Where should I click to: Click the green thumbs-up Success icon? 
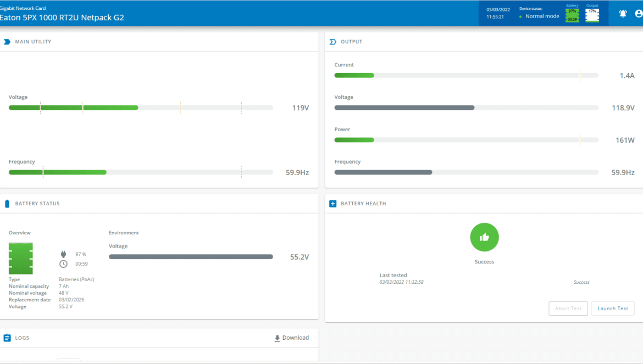[x=484, y=237]
